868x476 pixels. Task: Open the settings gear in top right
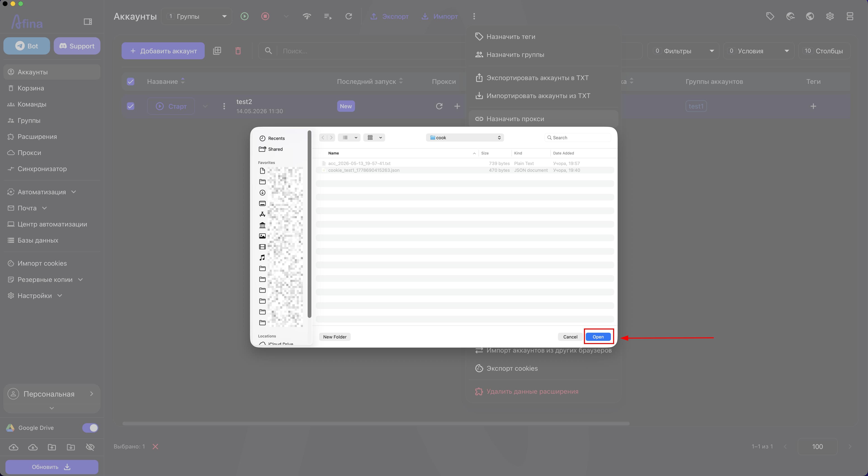point(830,16)
